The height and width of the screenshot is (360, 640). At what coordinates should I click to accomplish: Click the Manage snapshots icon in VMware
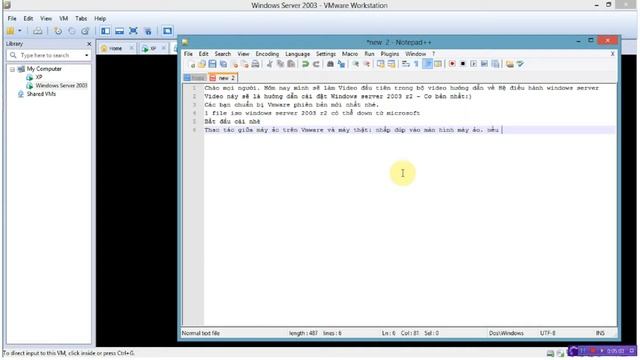coord(85,31)
